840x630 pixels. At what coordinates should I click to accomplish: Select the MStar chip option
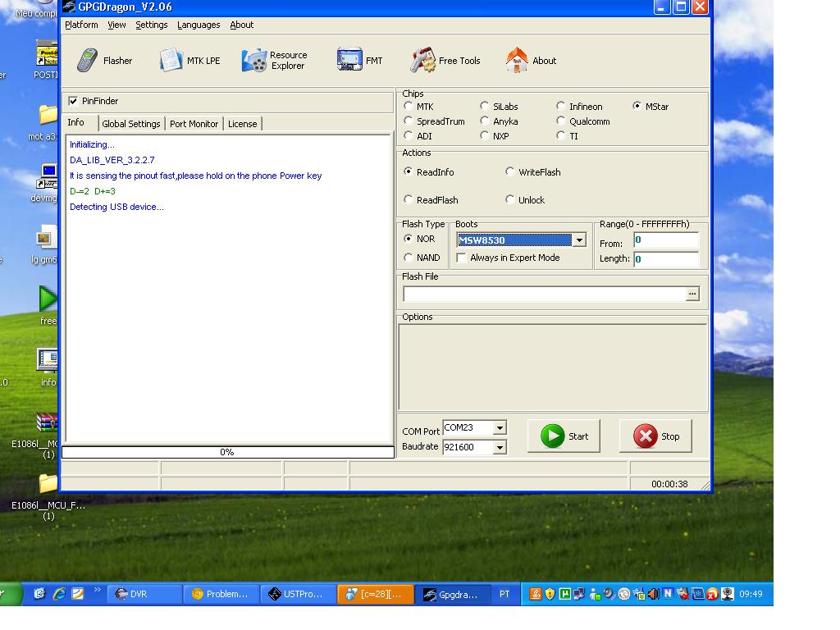click(x=637, y=106)
